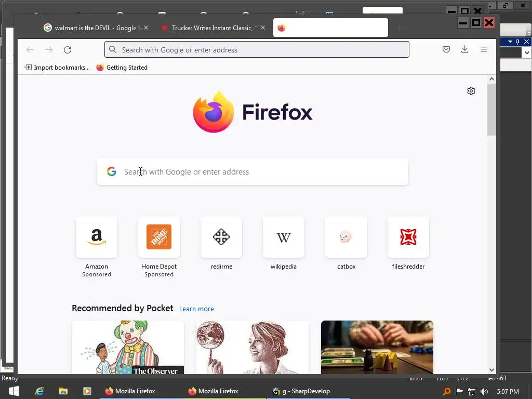
Task: Open a new tab with plus button
Action: [400, 28]
